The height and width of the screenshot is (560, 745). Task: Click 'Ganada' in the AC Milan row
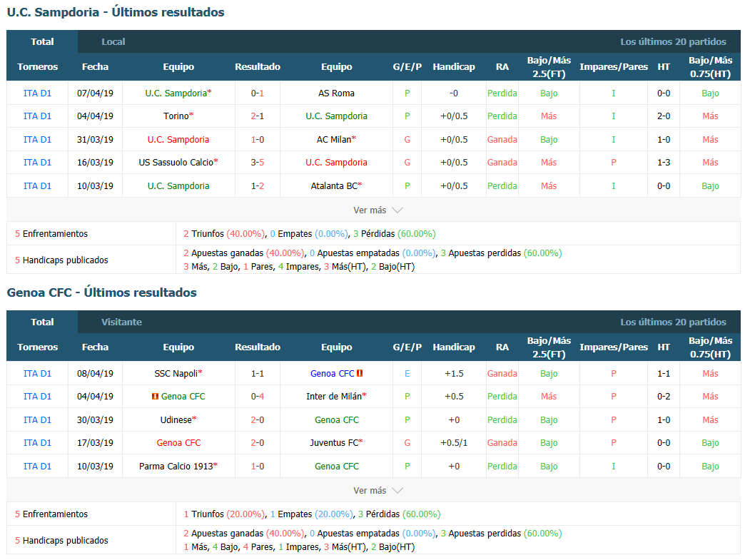pyautogui.click(x=502, y=140)
